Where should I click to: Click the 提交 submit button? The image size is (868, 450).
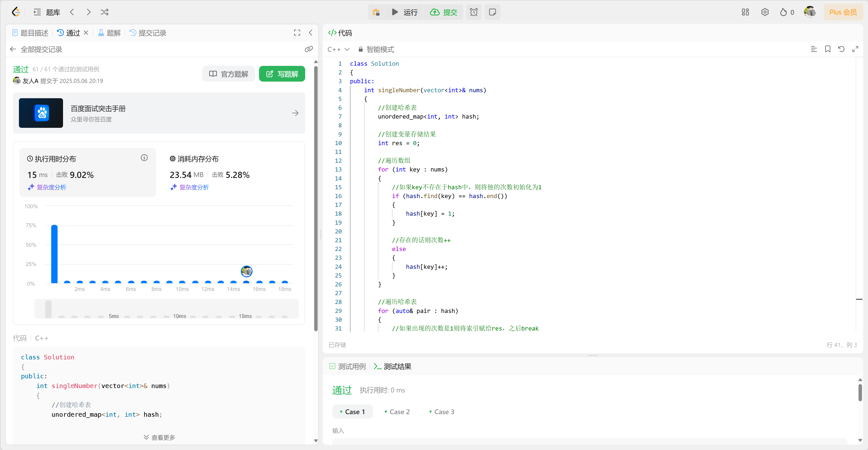click(x=444, y=12)
